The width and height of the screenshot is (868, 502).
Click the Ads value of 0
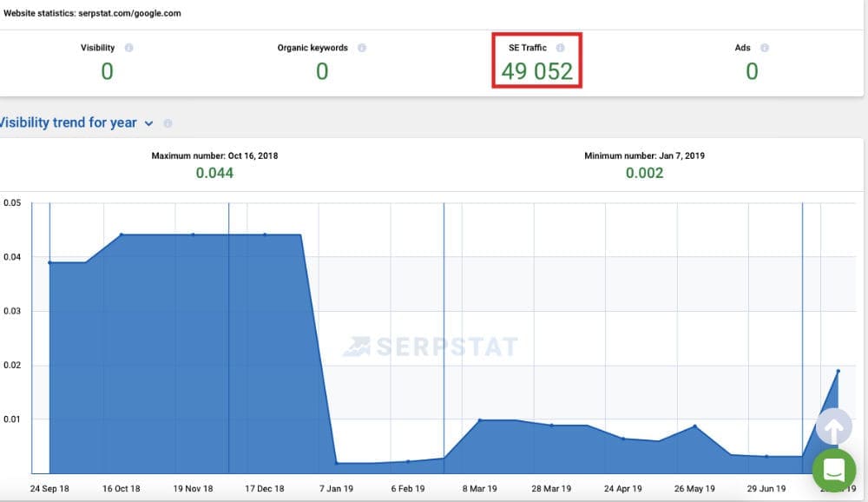(752, 71)
